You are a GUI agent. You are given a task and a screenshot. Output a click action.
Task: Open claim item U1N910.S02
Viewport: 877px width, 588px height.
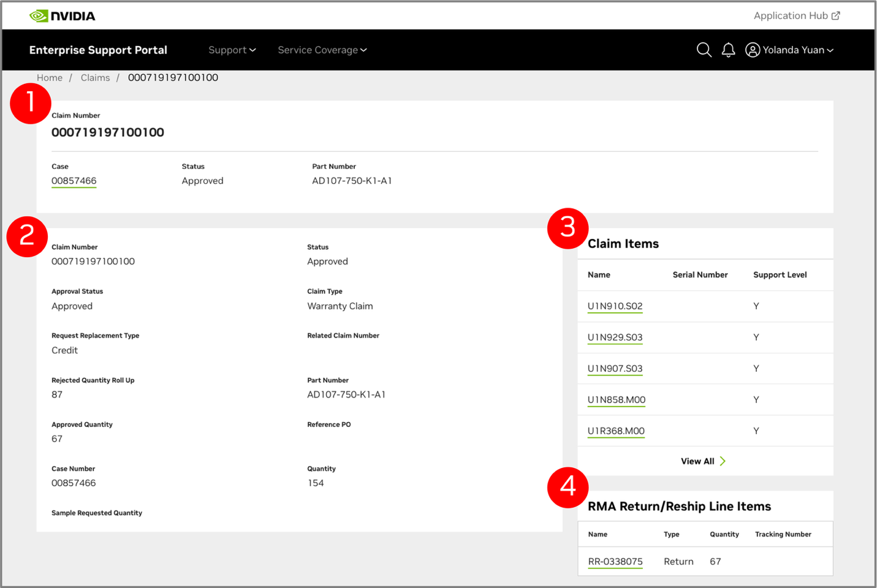[615, 306]
